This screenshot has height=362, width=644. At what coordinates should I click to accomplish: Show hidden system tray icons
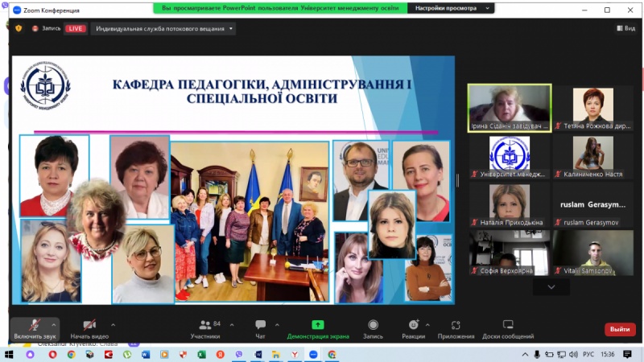pyautogui.click(x=525, y=354)
